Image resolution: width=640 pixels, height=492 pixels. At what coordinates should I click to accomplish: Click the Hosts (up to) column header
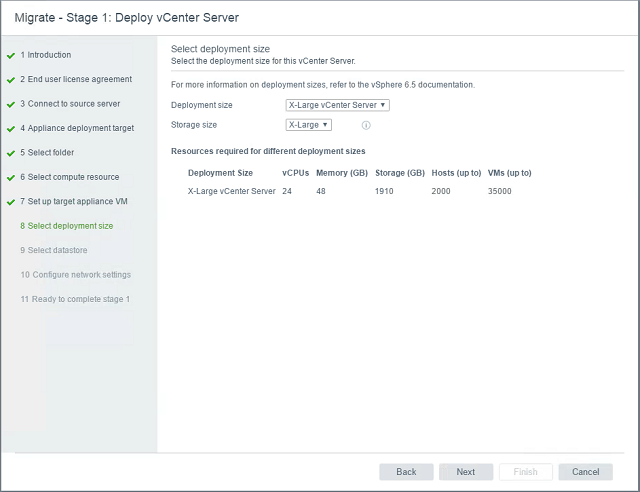pyautogui.click(x=456, y=173)
